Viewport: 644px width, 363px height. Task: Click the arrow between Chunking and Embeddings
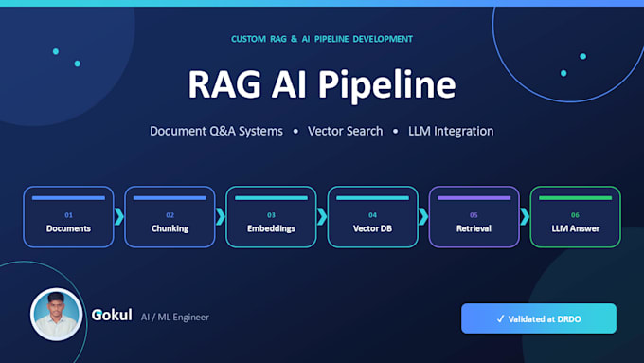(221, 217)
